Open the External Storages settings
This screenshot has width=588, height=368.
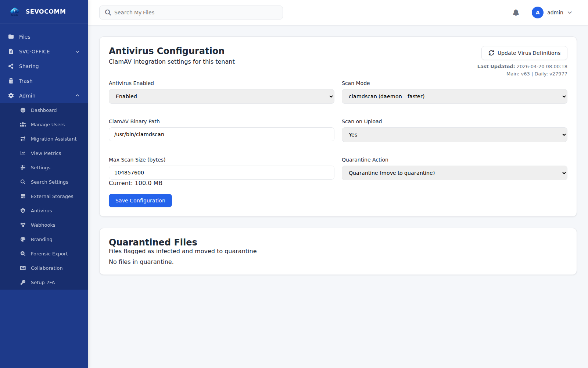pos(52,196)
